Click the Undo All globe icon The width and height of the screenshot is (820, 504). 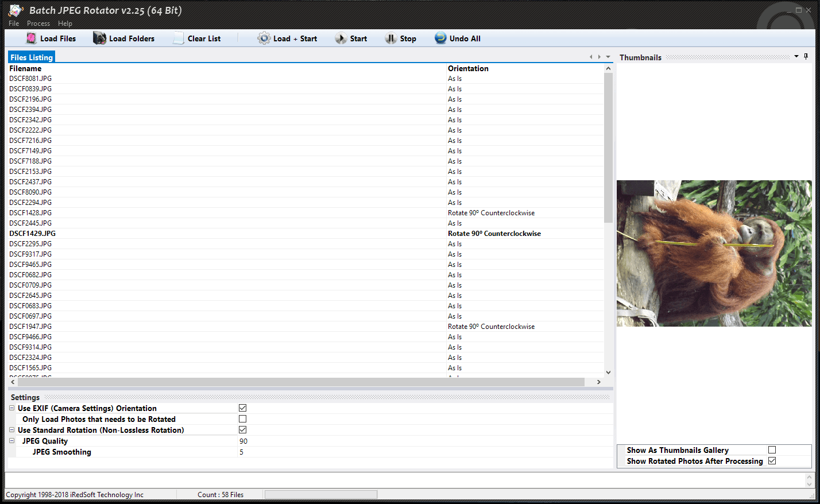point(440,38)
